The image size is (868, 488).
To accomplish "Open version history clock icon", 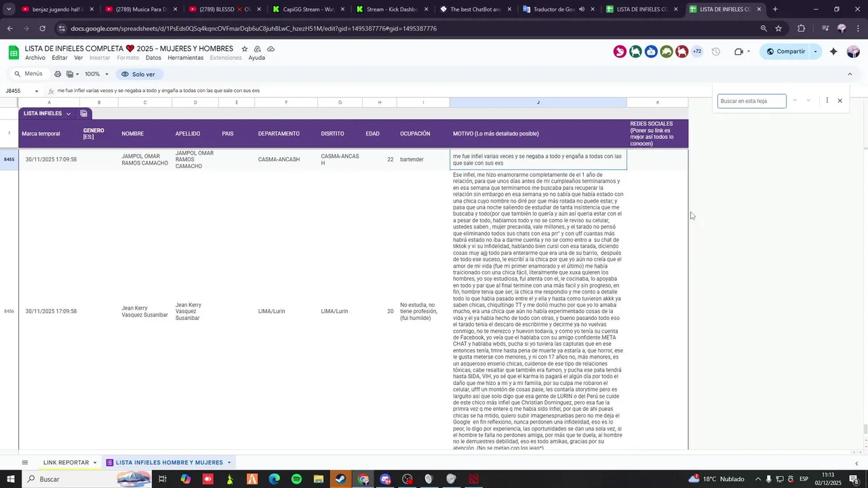I will [715, 52].
